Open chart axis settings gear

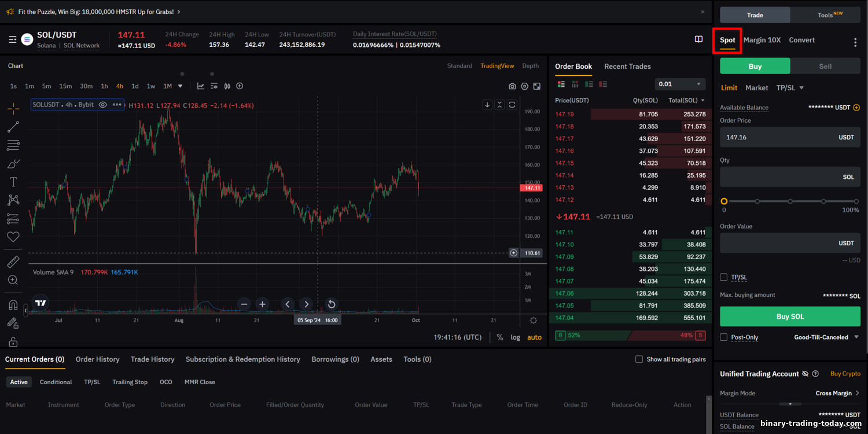(533, 320)
